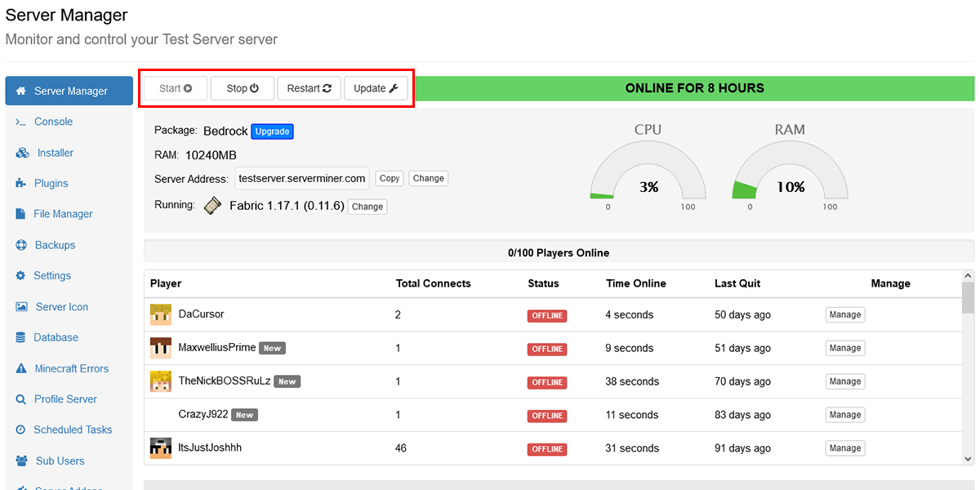
Task: Click the Start server button
Action: (176, 88)
